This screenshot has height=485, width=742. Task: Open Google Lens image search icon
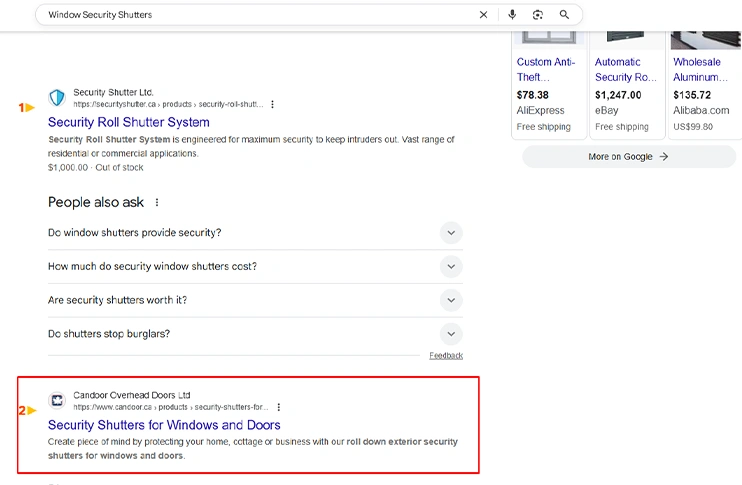(538, 15)
